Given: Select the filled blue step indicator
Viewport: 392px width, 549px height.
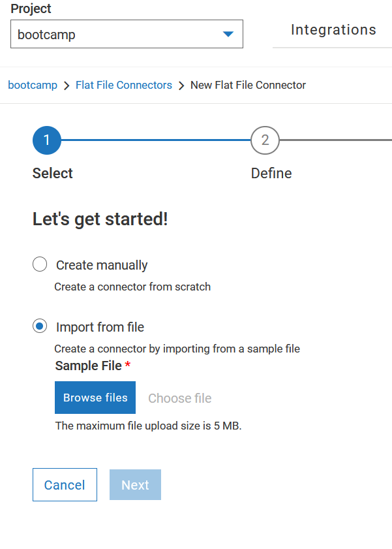Looking at the screenshot, I should 46,140.
